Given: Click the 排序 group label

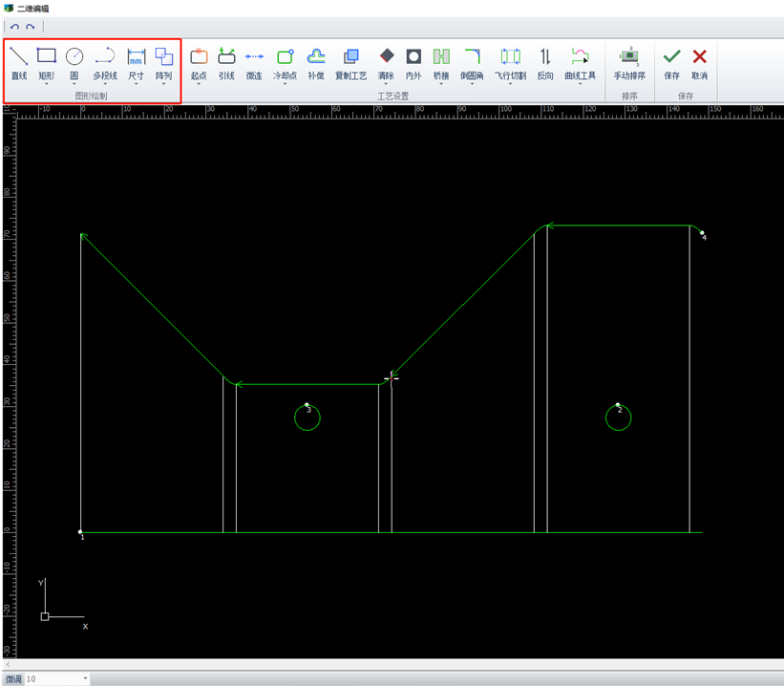Looking at the screenshot, I should point(629,96).
